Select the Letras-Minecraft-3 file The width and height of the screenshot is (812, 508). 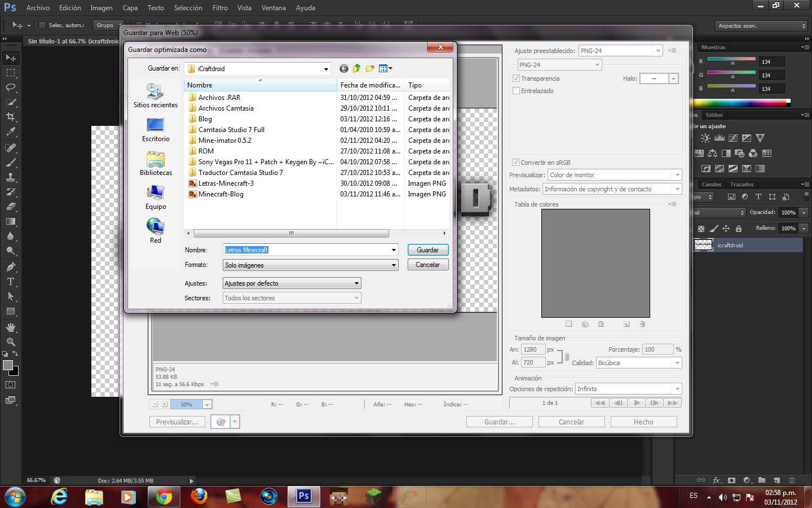click(226, 183)
